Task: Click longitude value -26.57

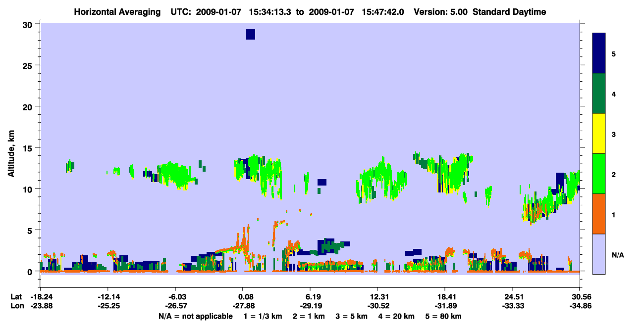Action: [175, 306]
